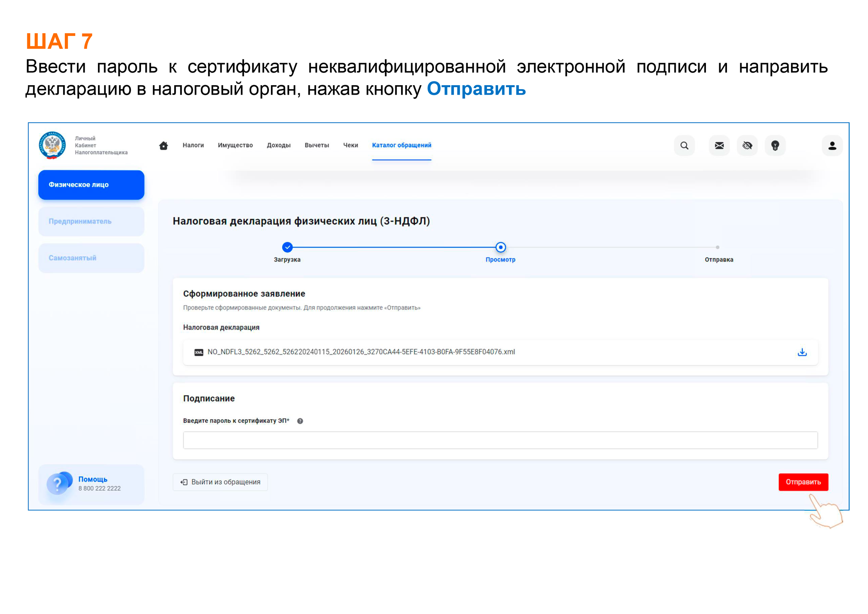Viewport: 868px width, 614px height.
Task: Open the help tooltip beside the password label
Action: click(x=300, y=420)
